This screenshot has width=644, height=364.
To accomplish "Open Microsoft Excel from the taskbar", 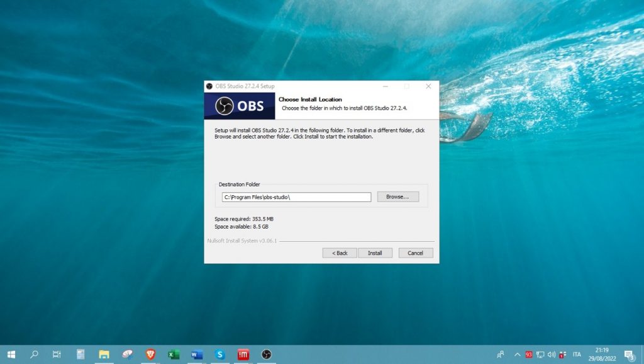I will [x=173, y=355].
